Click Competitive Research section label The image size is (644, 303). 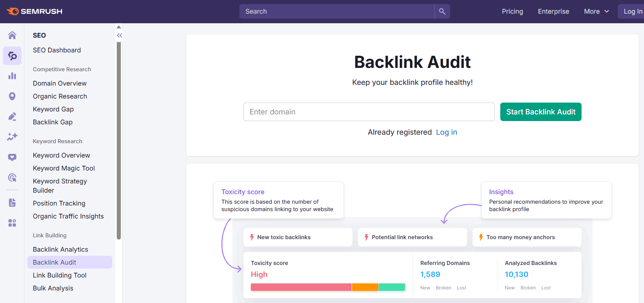(62, 69)
